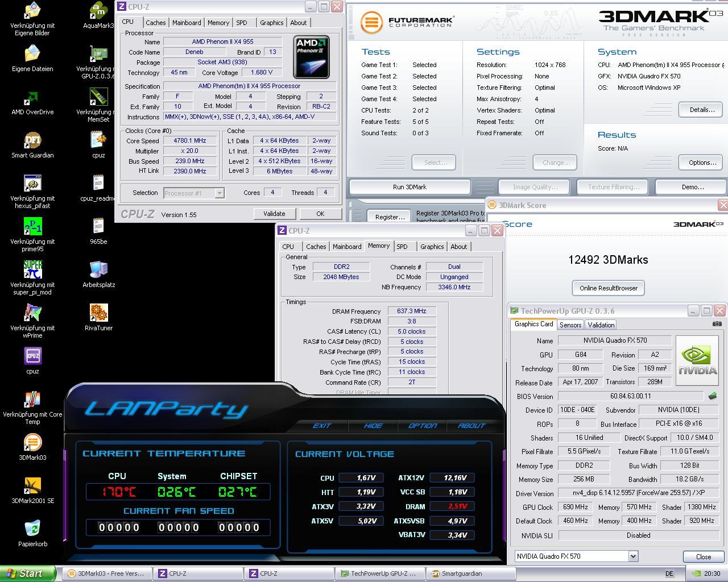The width and height of the screenshot is (728, 582).
Task: Open Texture Filtering in 3DMark
Action: 613,187
